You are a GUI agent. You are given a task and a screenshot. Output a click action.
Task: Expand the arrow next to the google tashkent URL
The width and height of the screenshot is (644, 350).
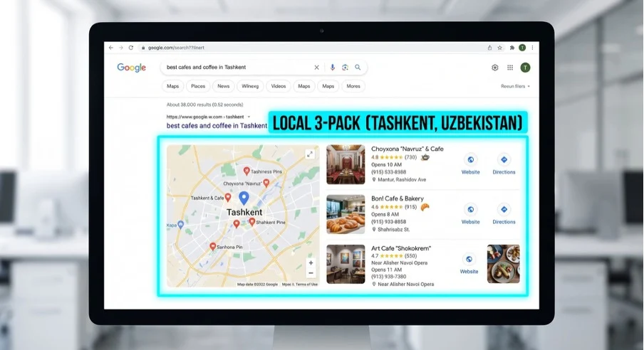pos(249,117)
